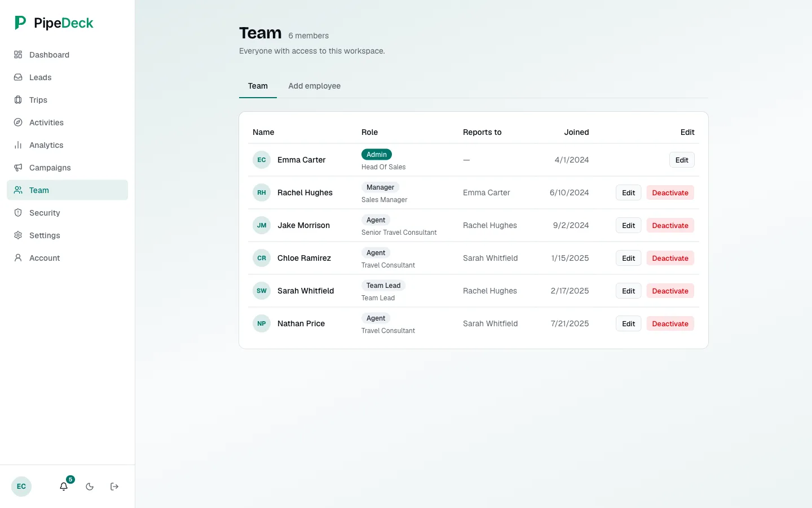Image resolution: width=812 pixels, height=508 pixels.
Task: Click join date 7/21/2025
Action: [570, 323]
